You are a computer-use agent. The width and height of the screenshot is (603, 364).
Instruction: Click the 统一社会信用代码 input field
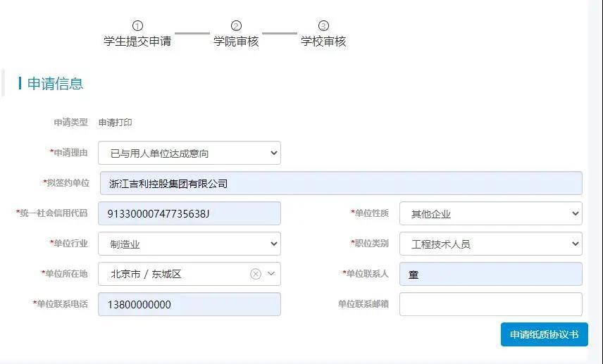point(189,213)
